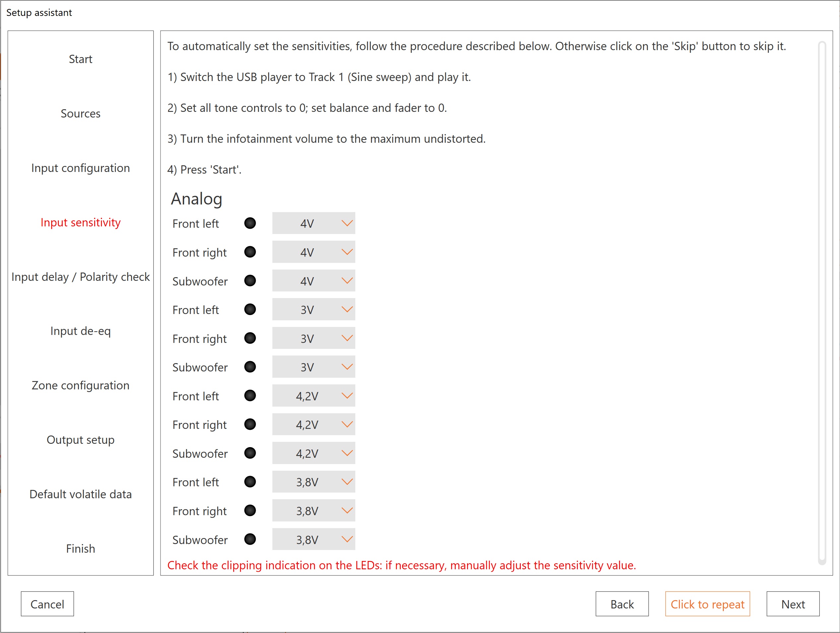Select Zone configuration in the sidebar
The image size is (840, 633).
[81, 385]
